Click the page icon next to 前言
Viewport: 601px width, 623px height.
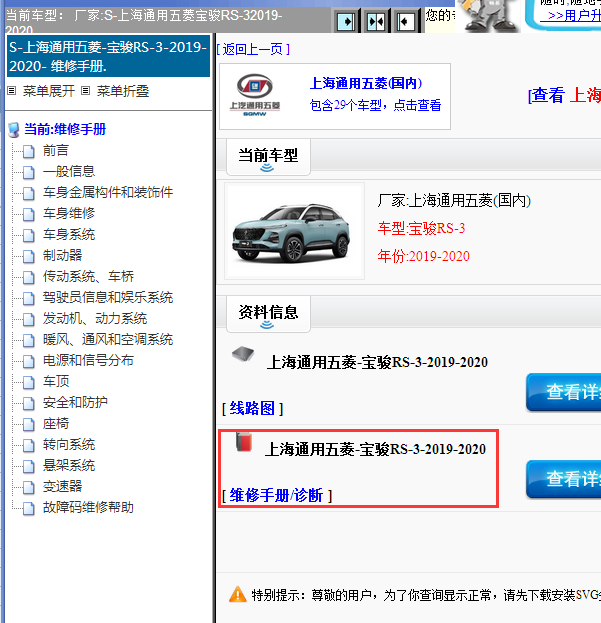tap(28, 151)
